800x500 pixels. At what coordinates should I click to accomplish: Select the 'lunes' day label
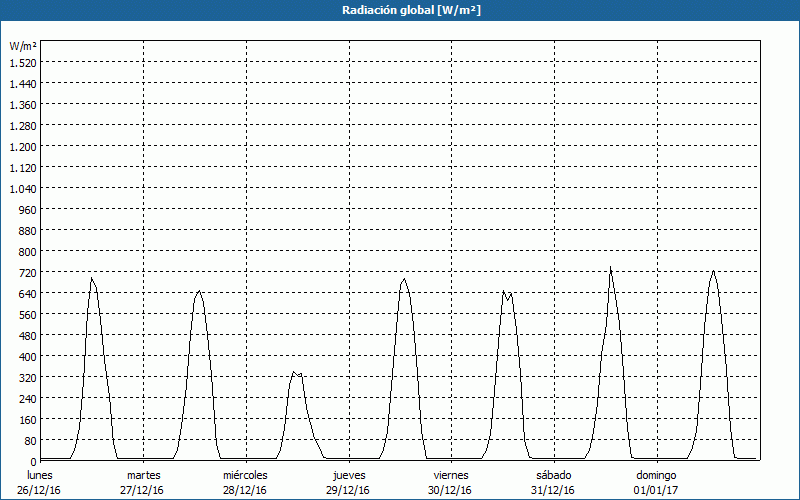(40, 475)
